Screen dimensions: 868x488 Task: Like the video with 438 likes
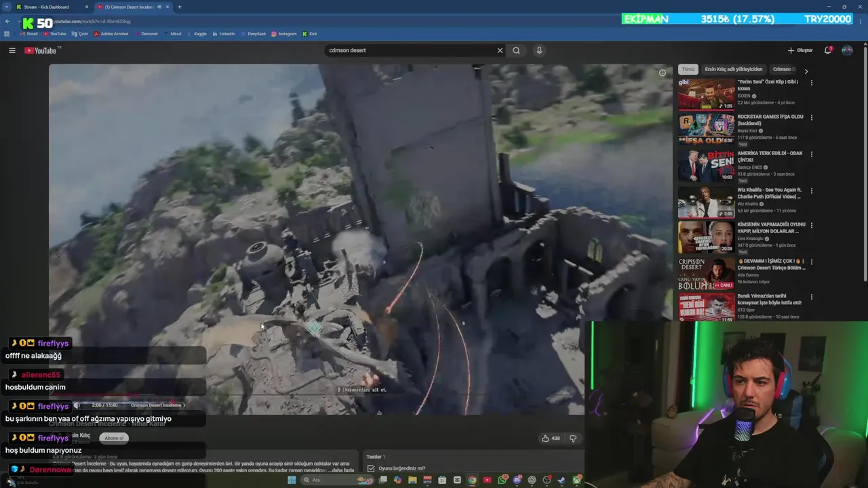pyautogui.click(x=551, y=439)
